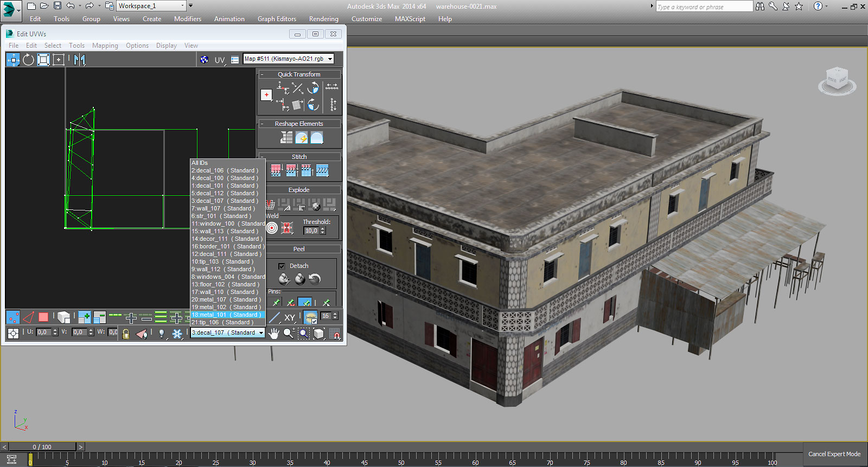
Task: Enable Polygon sub-object mode
Action: click(43, 317)
